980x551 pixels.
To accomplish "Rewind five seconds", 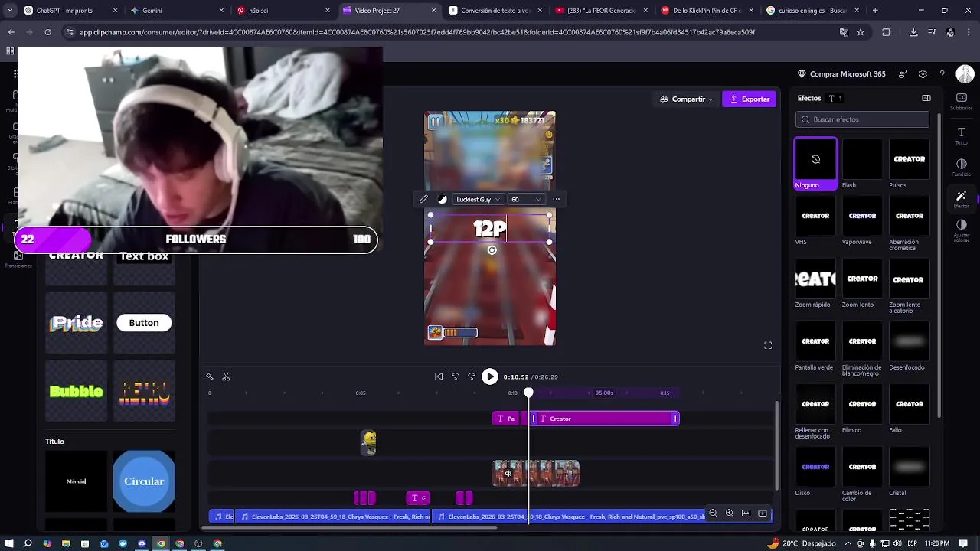I will (x=455, y=377).
